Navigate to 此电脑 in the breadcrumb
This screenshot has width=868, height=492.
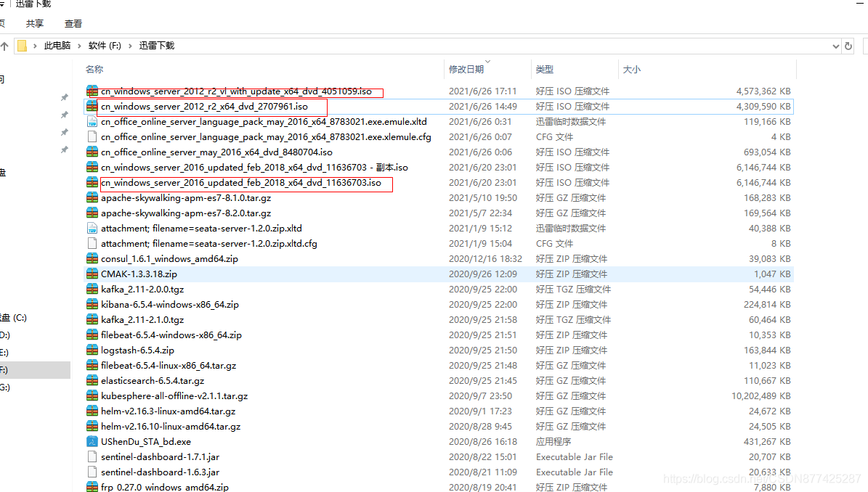[57, 46]
